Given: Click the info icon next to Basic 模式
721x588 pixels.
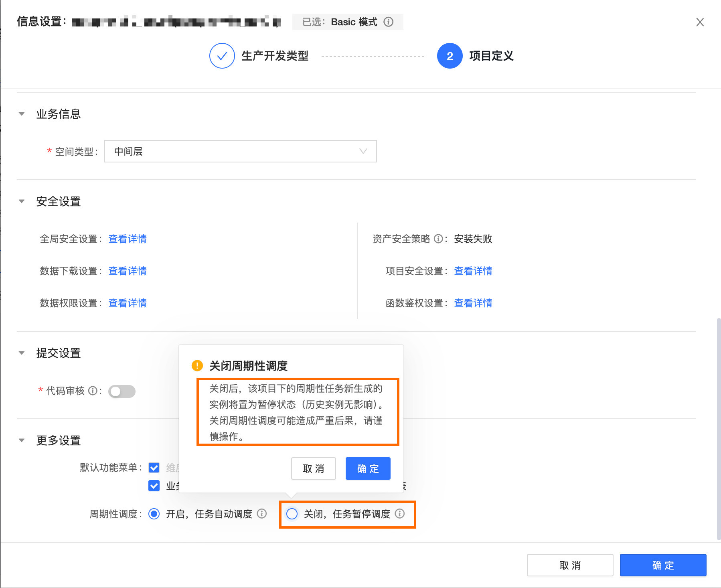Looking at the screenshot, I should click(x=388, y=22).
